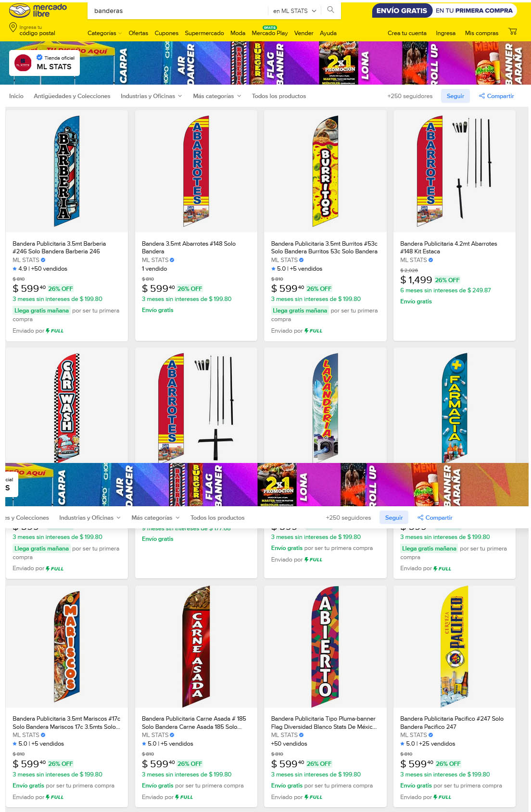The height and width of the screenshot is (812, 531).
Task: Click the Crea tu cuenta link
Action: tap(407, 33)
